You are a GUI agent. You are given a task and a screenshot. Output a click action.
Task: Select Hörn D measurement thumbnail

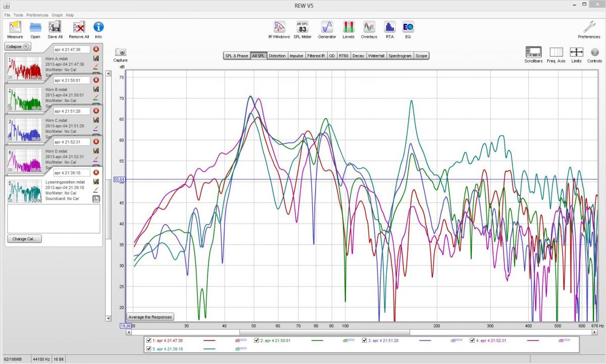pyautogui.click(x=25, y=160)
